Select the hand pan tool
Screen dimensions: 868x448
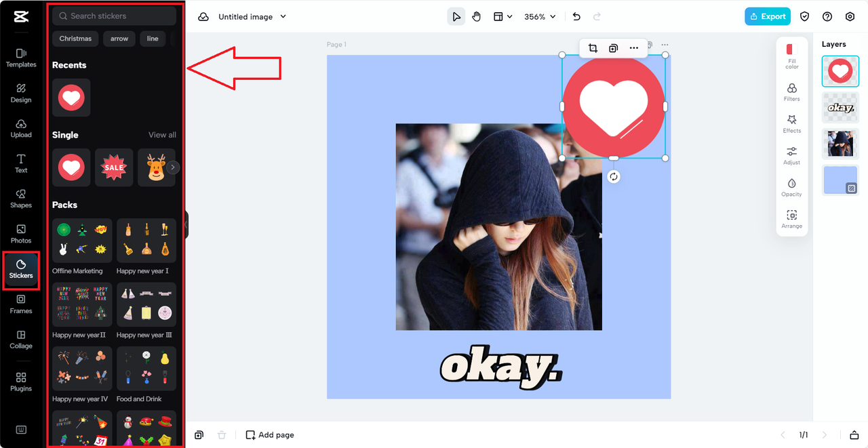click(476, 17)
